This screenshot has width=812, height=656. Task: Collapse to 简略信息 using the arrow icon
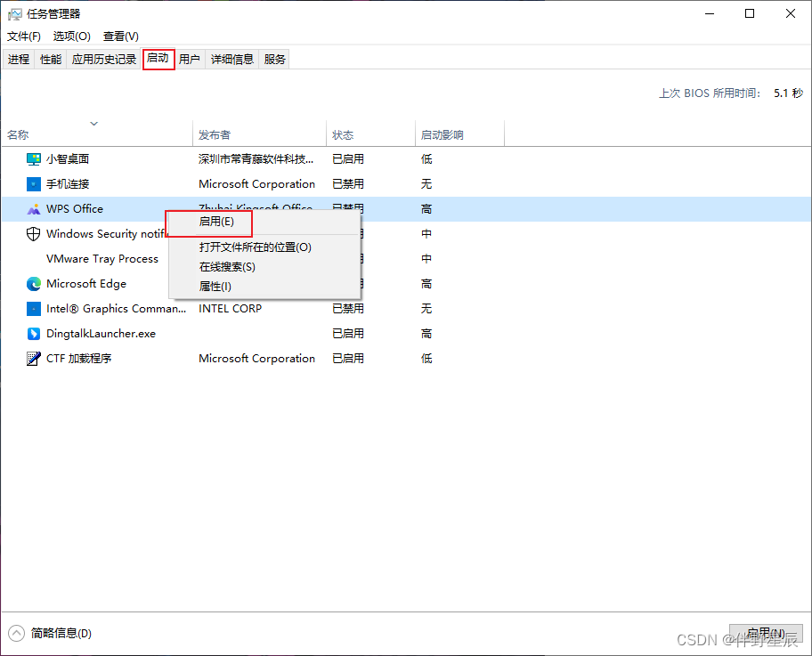pyautogui.click(x=16, y=633)
